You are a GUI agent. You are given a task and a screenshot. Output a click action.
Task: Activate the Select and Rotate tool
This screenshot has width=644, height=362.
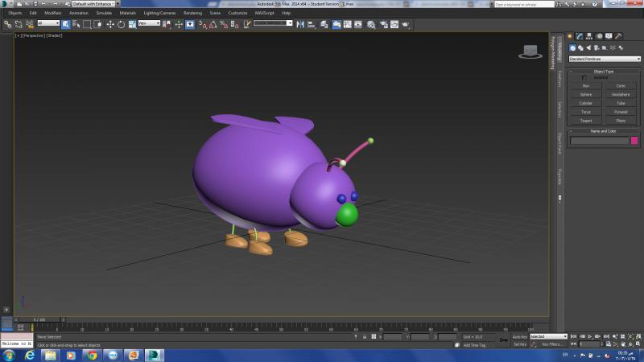(122, 25)
